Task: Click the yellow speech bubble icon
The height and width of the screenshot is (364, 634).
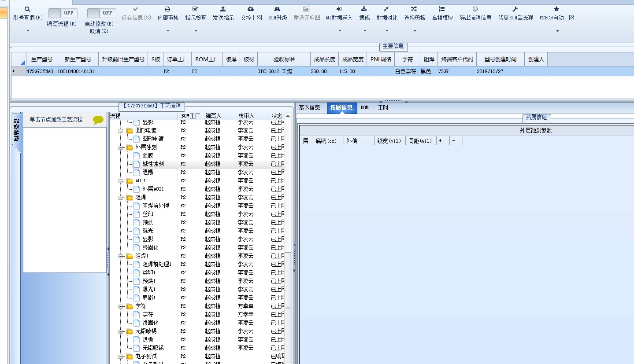Action: click(x=98, y=120)
